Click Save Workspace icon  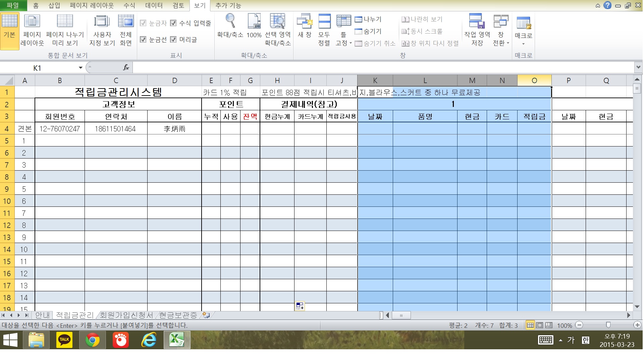(x=477, y=21)
